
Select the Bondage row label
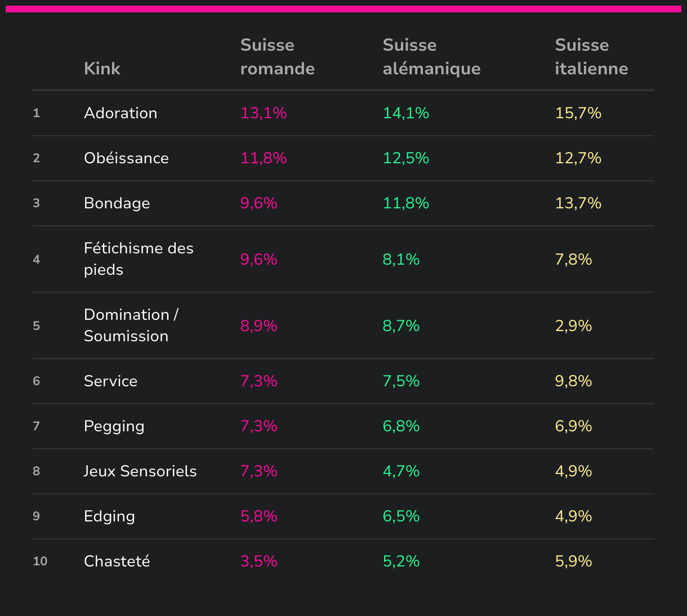(117, 203)
